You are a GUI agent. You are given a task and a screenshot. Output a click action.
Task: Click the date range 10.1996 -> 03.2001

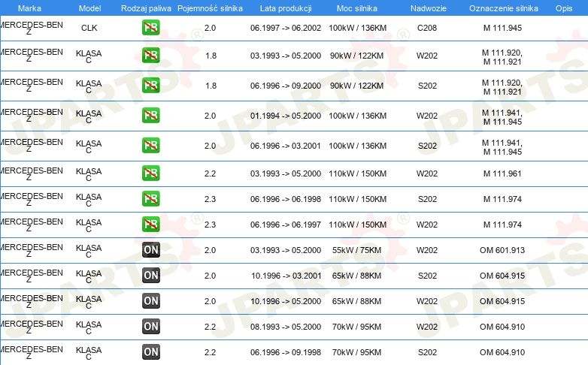point(286,276)
